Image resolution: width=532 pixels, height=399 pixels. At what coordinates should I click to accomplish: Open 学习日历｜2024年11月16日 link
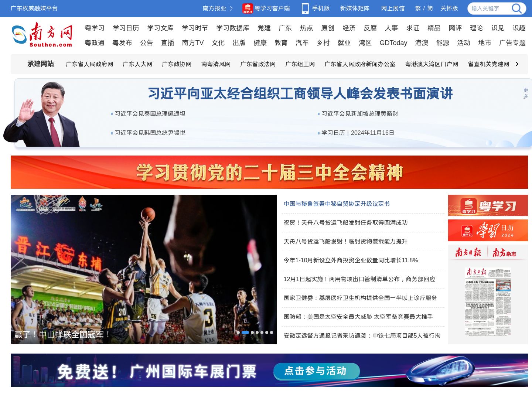click(358, 133)
